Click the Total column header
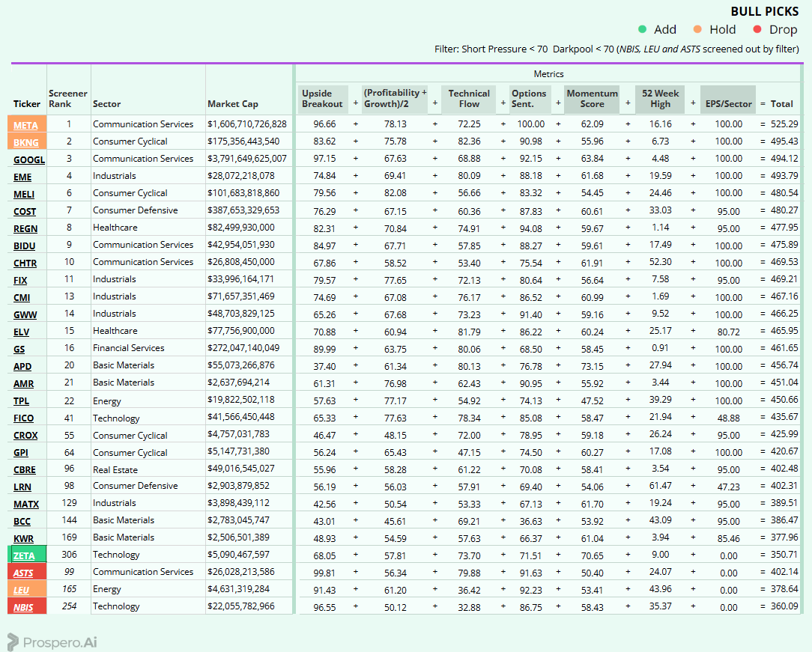Image resolution: width=812 pixels, height=652 pixels. click(781, 103)
